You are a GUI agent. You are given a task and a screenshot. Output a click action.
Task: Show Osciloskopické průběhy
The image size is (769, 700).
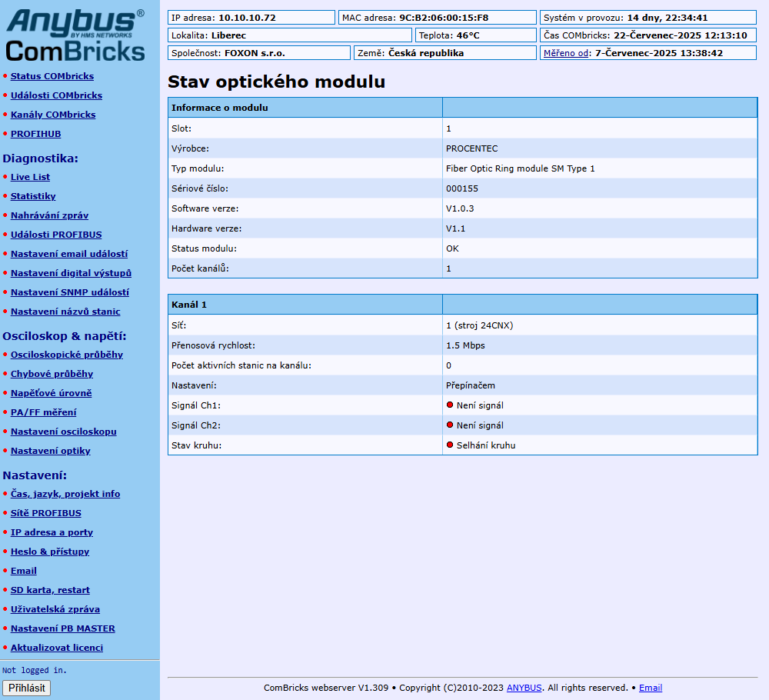point(67,355)
